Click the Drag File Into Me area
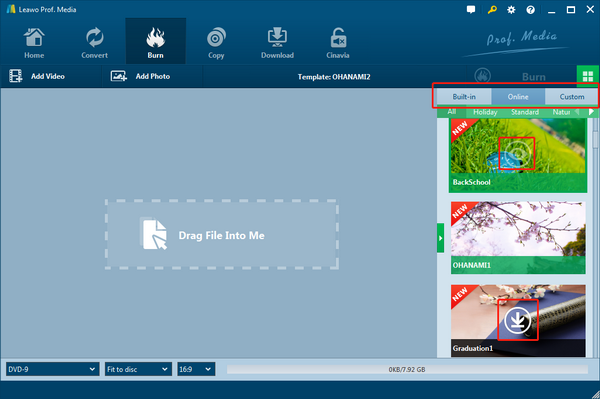The image size is (600, 399). click(222, 235)
